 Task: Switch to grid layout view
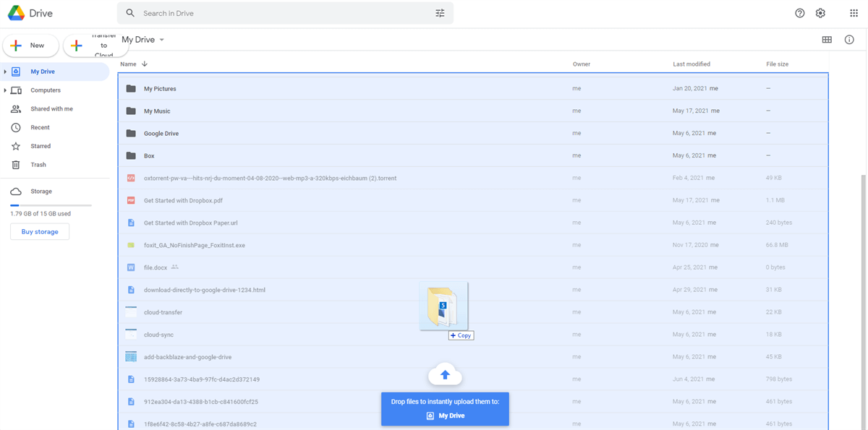(x=827, y=40)
